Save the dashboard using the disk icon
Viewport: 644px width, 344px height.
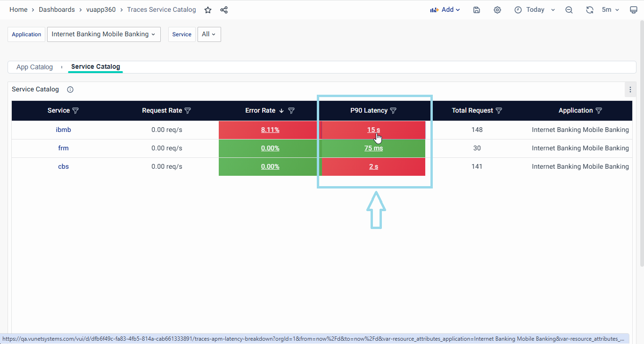[477, 10]
